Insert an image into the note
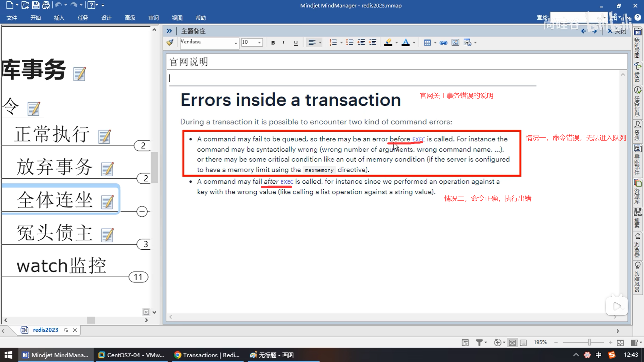 [455, 43]
